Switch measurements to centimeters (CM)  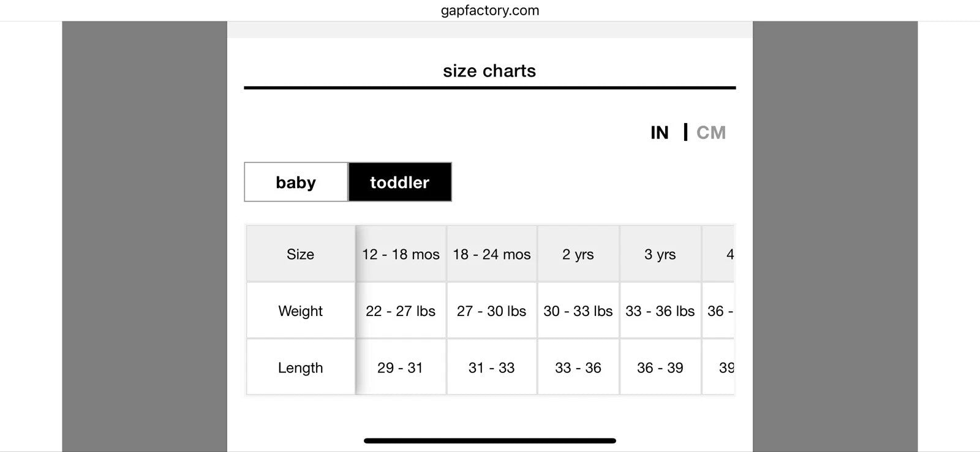(x=710, y=132)
